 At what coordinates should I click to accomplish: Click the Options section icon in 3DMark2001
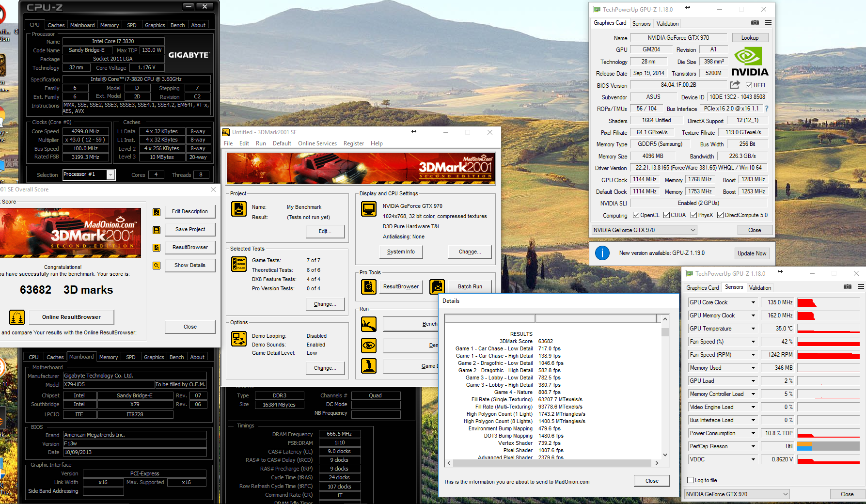239,339
